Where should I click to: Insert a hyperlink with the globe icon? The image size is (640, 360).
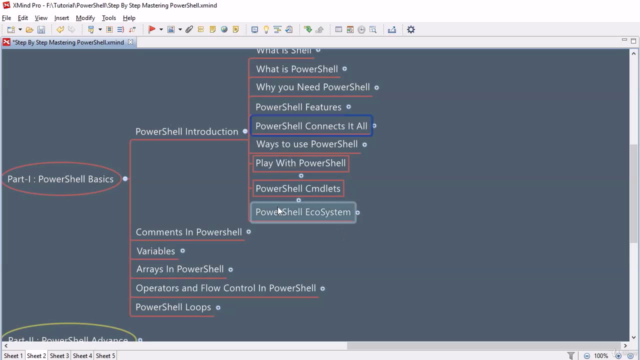tap(224, 30)
